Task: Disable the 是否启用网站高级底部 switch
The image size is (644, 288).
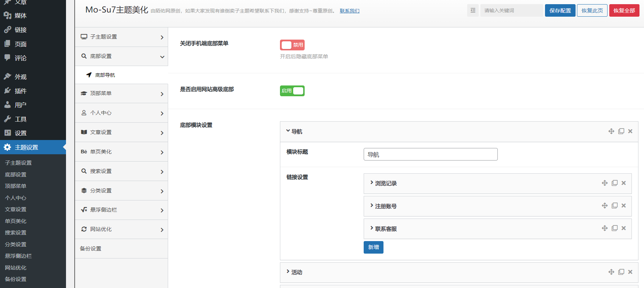Action: point(292,91)
